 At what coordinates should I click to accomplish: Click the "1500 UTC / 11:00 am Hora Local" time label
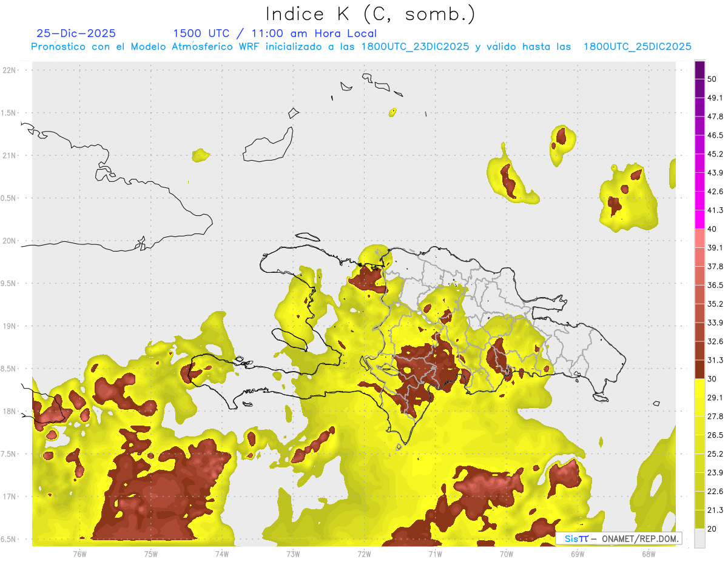pyautogui.click(x=275, y=33)
